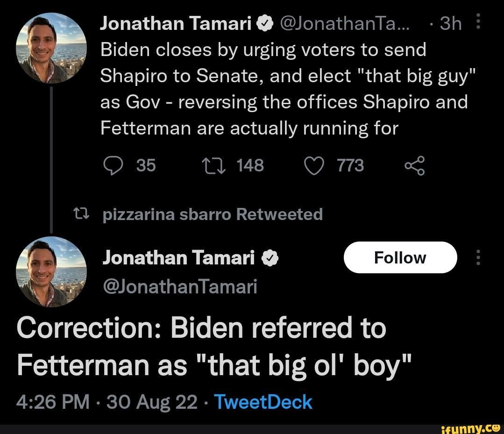Image resolution: width=504 pixels, height=434 pixels.
Task: Select the retweet icon showing 148
Action: tap(215, 165)
